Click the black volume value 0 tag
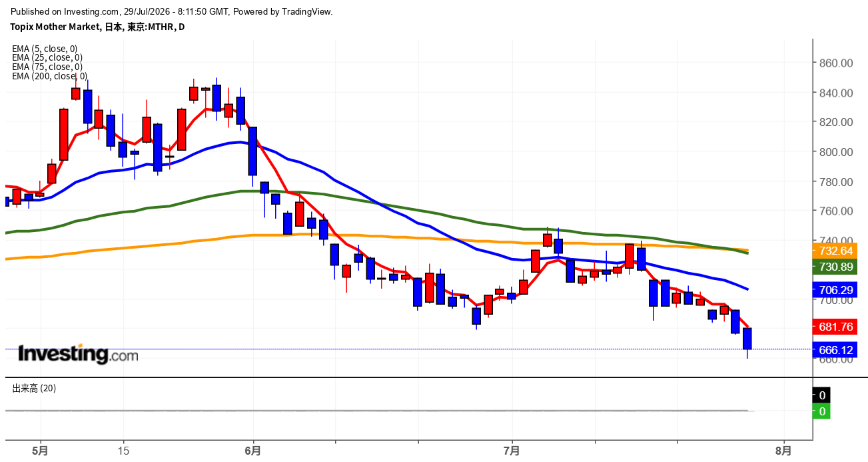 (822, 395)
